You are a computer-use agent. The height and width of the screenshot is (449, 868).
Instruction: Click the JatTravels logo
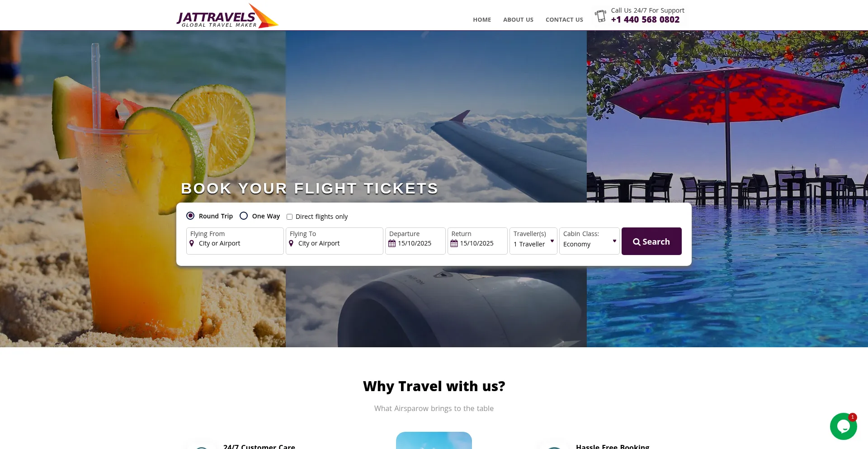coord(227,16)
